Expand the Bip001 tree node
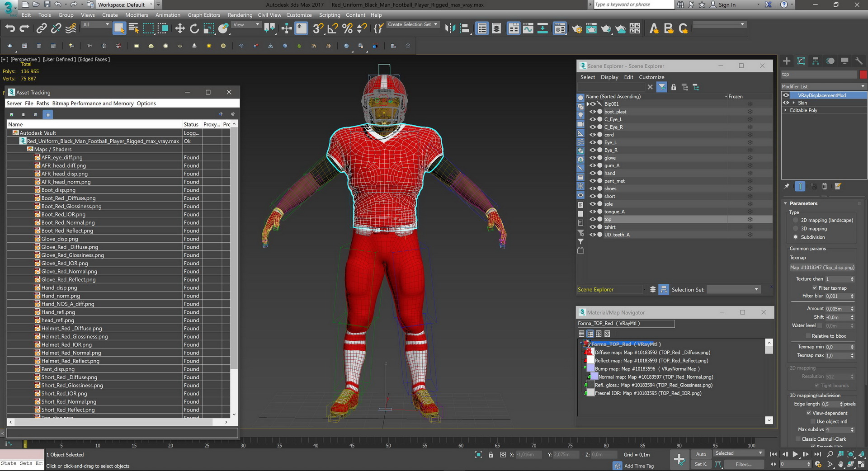This screenshot has width=868, height=471. coord(588,104)
